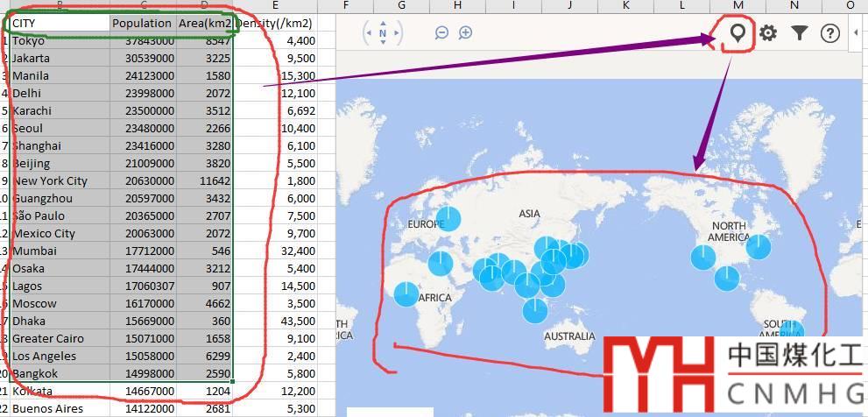Select the Population header cell

pyautogui.click(x=143, y=24)
